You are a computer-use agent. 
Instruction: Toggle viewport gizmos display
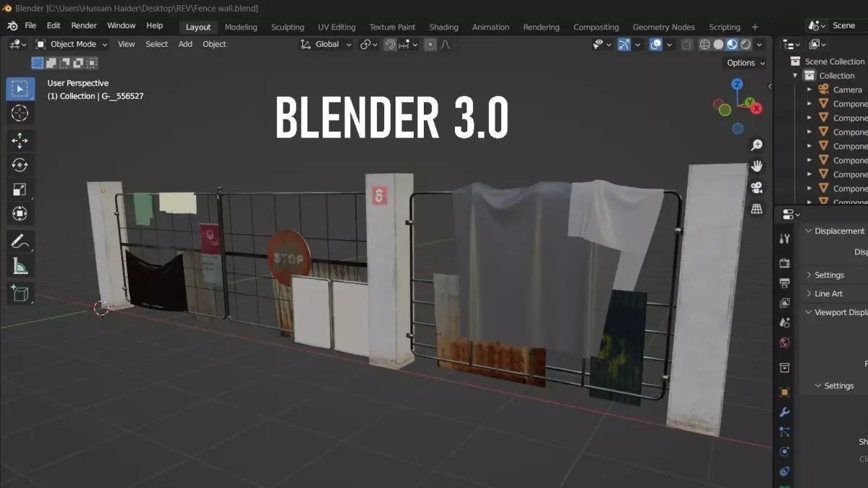624,44
